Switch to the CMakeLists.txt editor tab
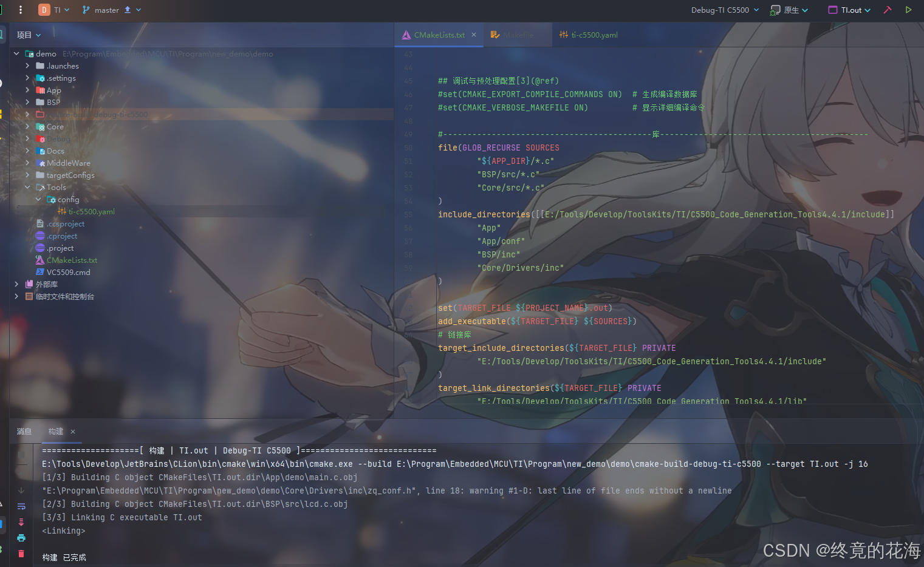The width and height of the screenshot is (924, 567). [x=439, y=35]
